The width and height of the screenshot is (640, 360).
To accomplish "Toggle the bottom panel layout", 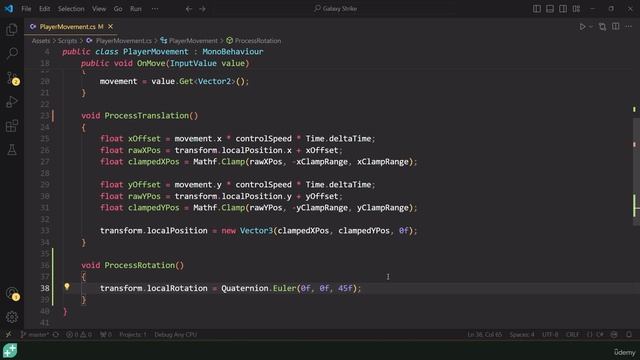I will (x=550, y=9).
